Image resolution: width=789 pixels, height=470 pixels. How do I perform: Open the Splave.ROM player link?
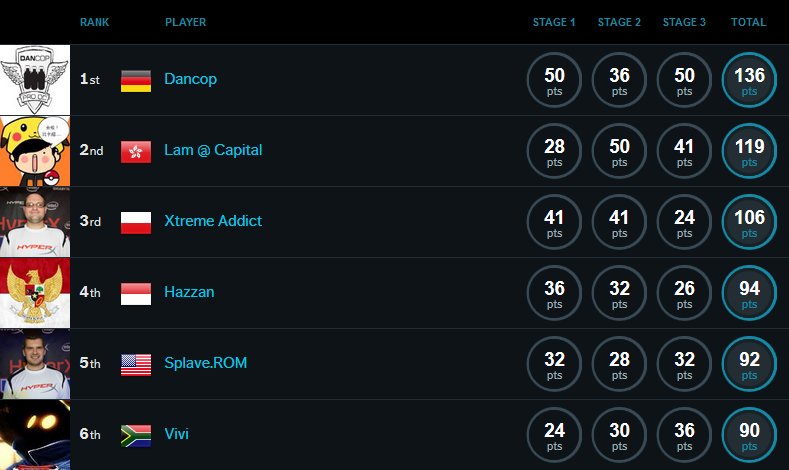(x=205, y=363)
